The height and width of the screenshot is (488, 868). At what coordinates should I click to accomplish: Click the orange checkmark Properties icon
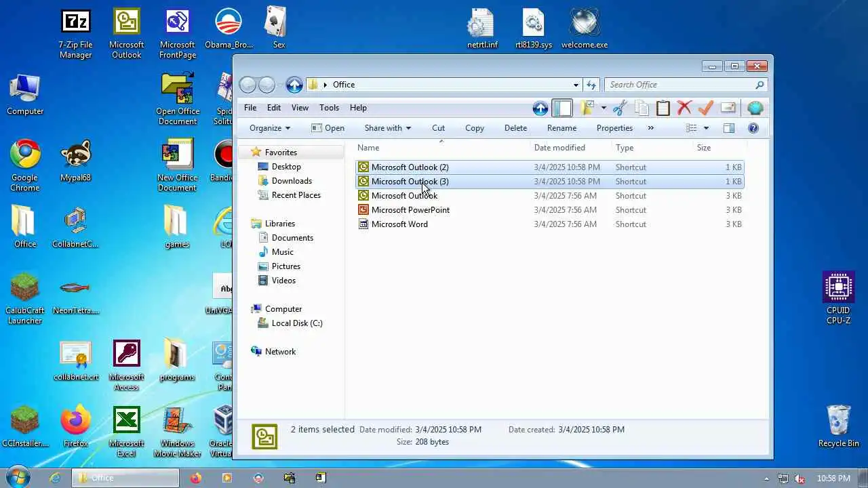click(706, 108)
